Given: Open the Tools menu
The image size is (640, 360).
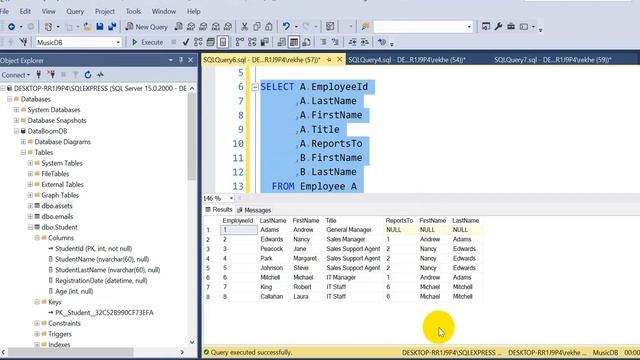Looking at the screenshot, I should (x=133, y=11).
